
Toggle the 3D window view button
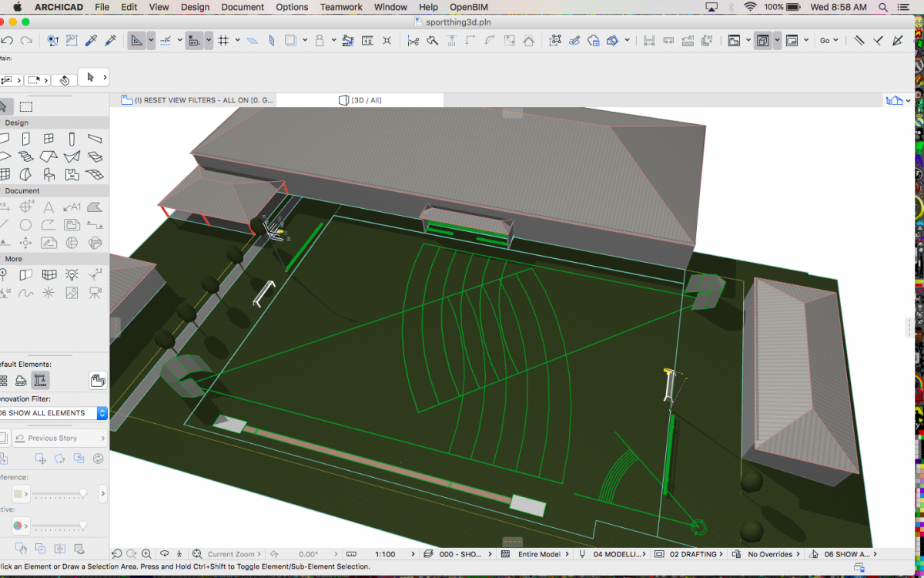click(x=762, y=41)
